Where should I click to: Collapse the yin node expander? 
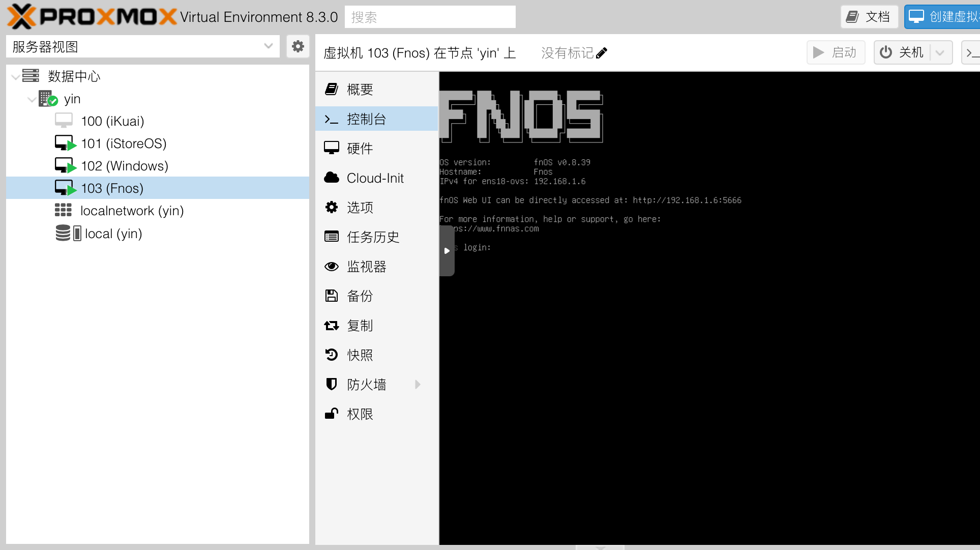point(32,99)
